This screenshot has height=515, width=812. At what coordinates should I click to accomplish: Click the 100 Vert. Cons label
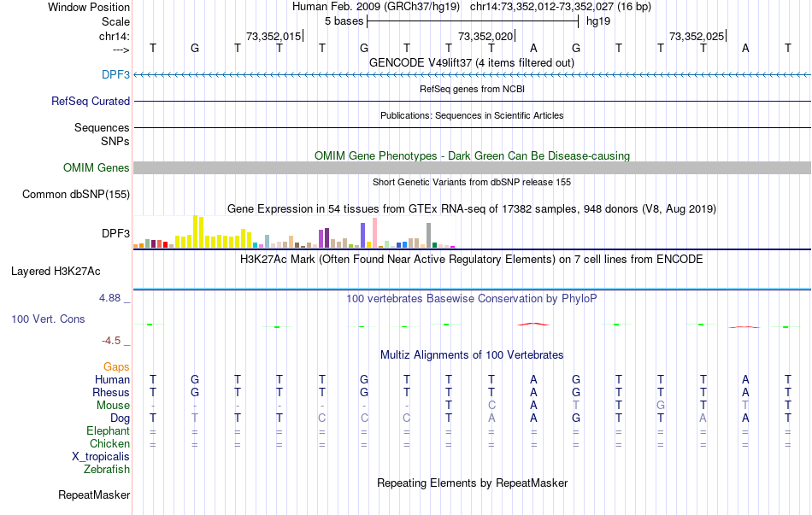48,319
